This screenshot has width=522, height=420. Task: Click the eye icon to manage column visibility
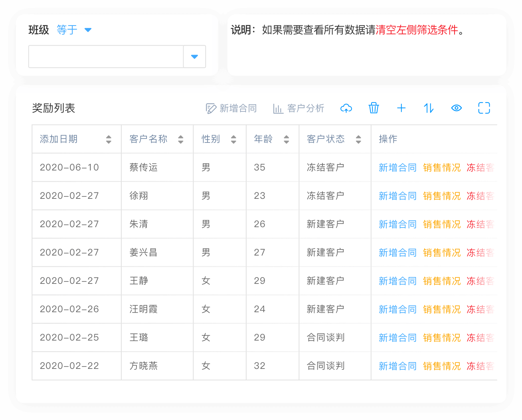pos(456,108)
